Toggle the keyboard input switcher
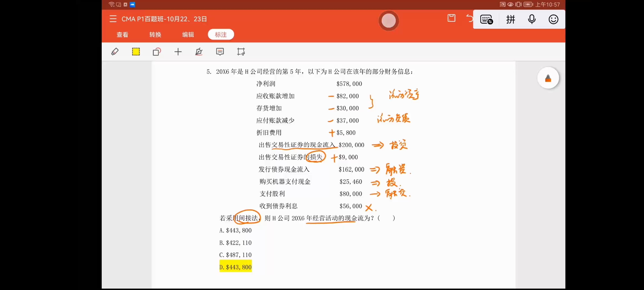This screenshot has width=644, height=290. 486,19
